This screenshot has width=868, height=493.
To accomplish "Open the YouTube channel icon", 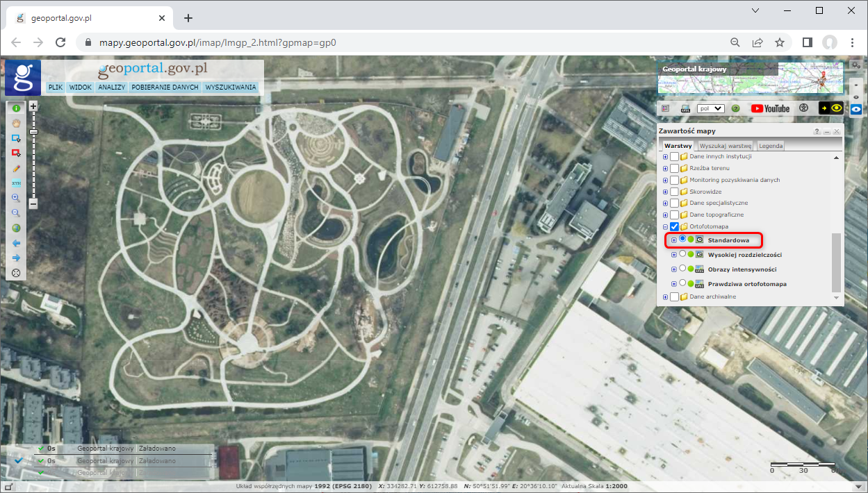I will click(770, 108).
